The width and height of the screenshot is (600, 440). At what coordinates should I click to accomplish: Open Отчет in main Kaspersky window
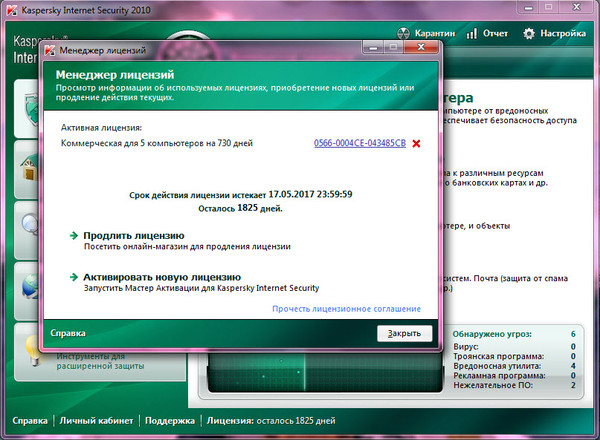point(495,34)
